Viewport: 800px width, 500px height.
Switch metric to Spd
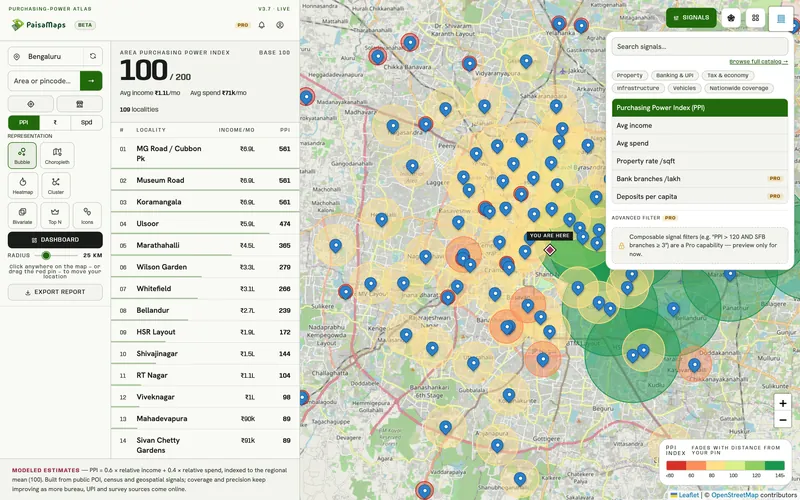click(87, 123)
